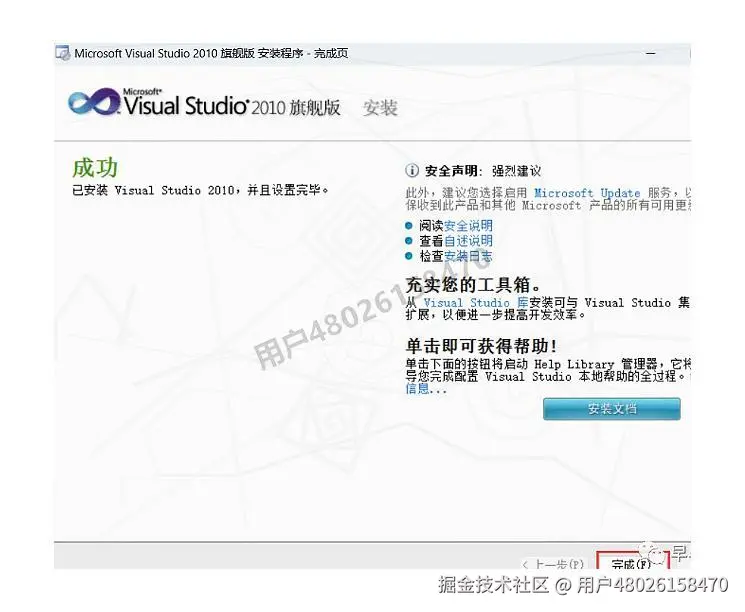This screenshot has width=745, height=612.
Task: Click the 安装 label beside the logo
Action: [380, 108]
